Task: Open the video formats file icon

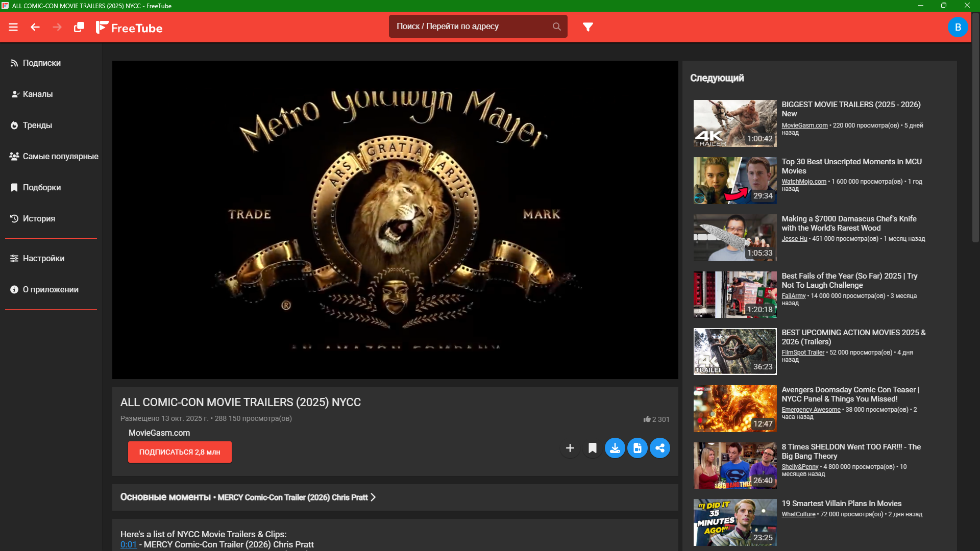Action: (x=638, y=448)
